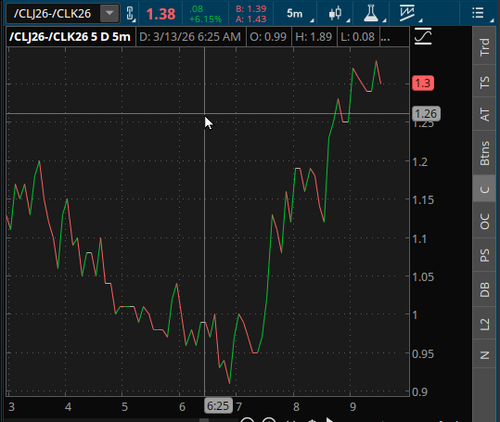Open the candlestick chart style menu
Image resolution: width=500 pixels, height=422 pixels.
tap(335, 14)
